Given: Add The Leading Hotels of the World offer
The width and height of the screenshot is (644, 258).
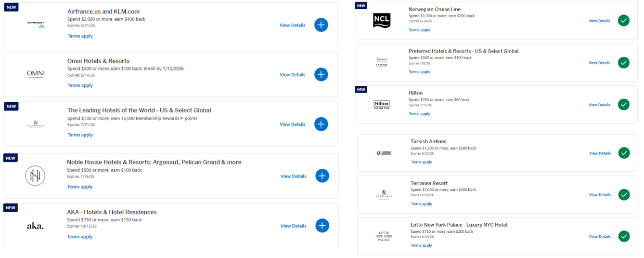Looking at the screenshot, I should click(321, 124).
